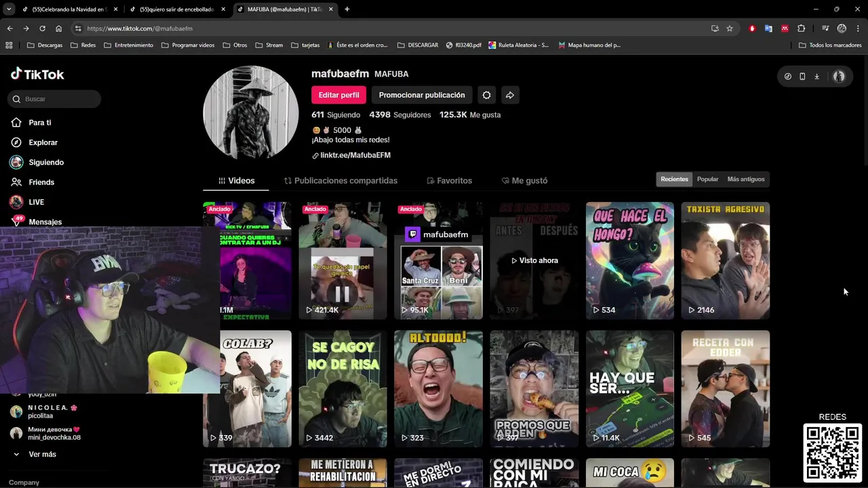Bookmark this page with star icon
This screenshot has height=488, width=868.
730,28
